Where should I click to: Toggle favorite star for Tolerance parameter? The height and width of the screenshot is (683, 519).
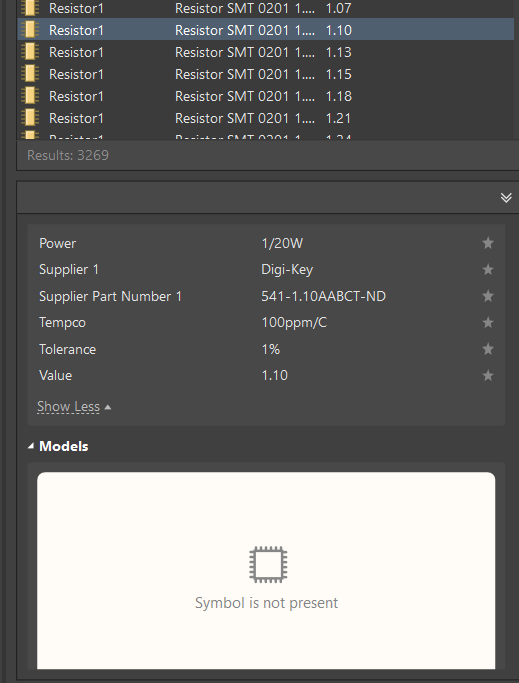488,349
